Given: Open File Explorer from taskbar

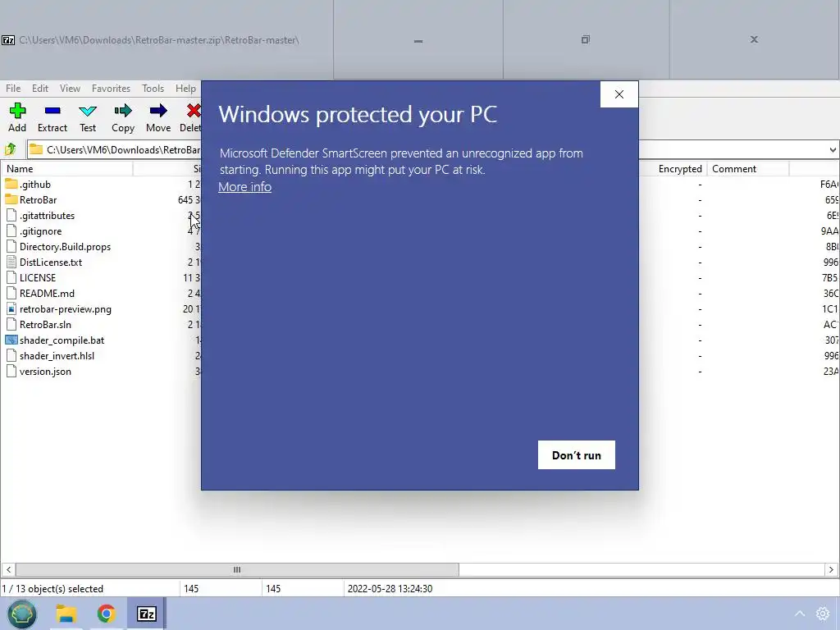Looking at the screenshot, I should pos(66,614).
